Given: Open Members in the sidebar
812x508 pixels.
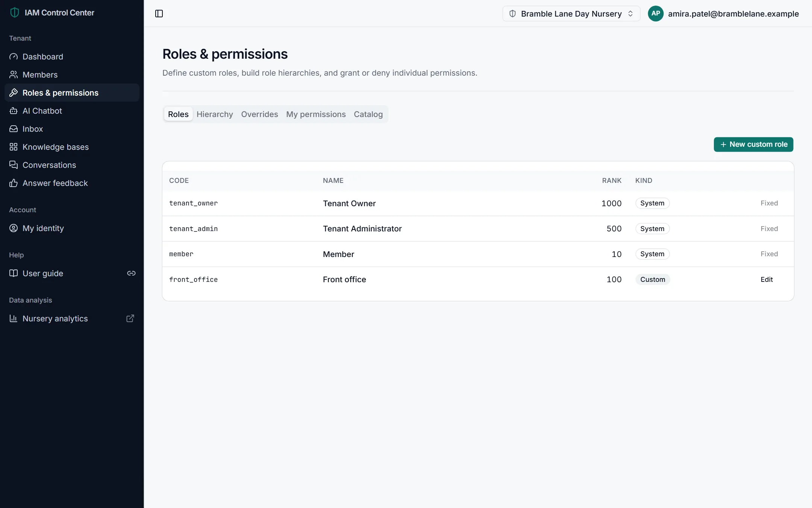Looking at the screenshot, I should click(72, 75).
